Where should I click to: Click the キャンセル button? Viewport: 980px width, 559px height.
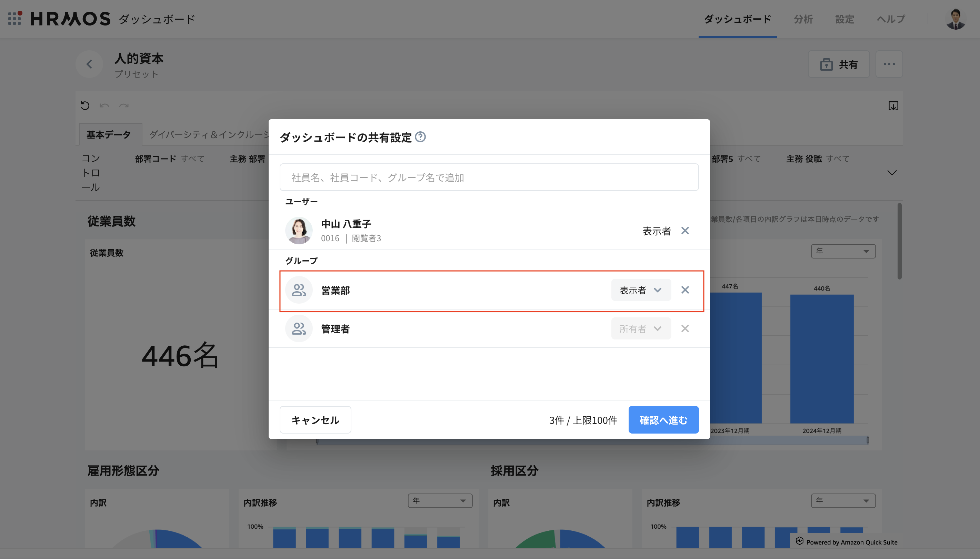[315, 420]
